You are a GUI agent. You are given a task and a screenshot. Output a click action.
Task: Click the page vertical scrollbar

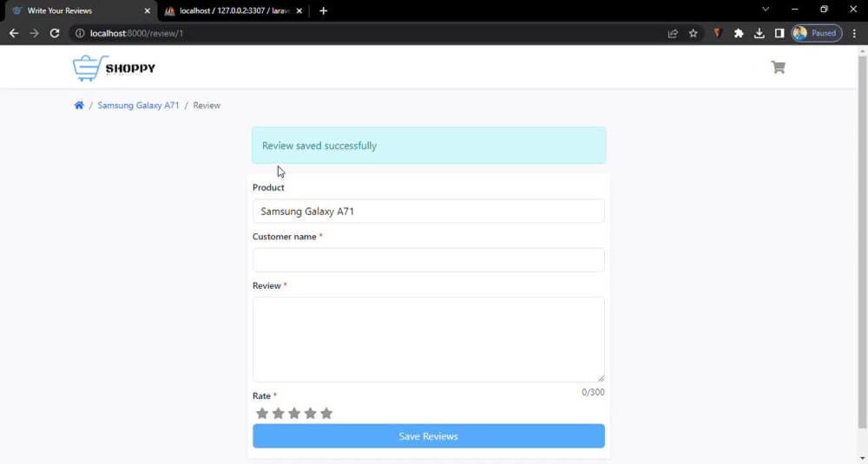[863, 240]
